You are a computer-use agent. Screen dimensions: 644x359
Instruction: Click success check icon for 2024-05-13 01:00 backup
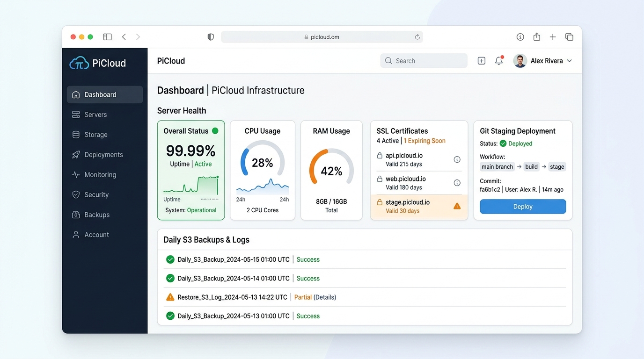tap(170, 316)
